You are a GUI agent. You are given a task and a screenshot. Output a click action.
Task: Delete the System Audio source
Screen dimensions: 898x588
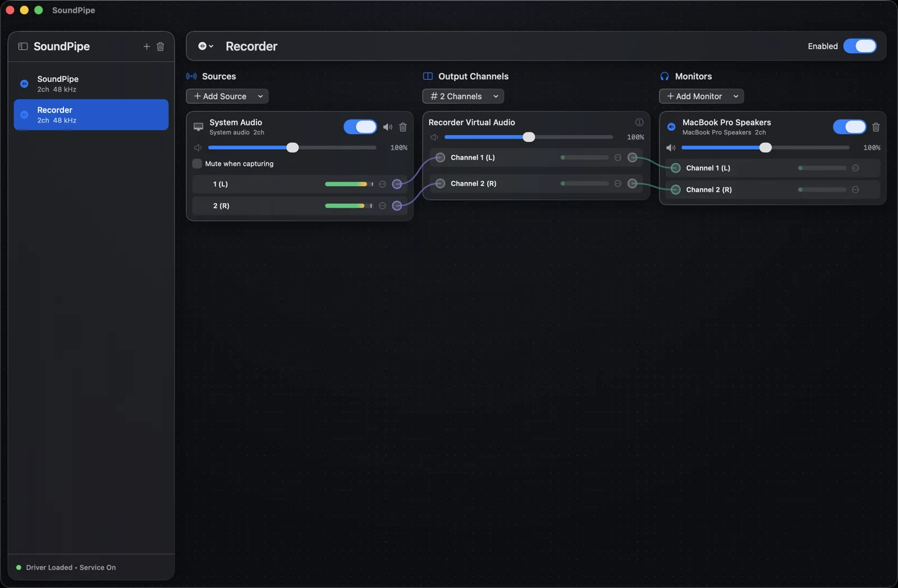tap(403, 127)
